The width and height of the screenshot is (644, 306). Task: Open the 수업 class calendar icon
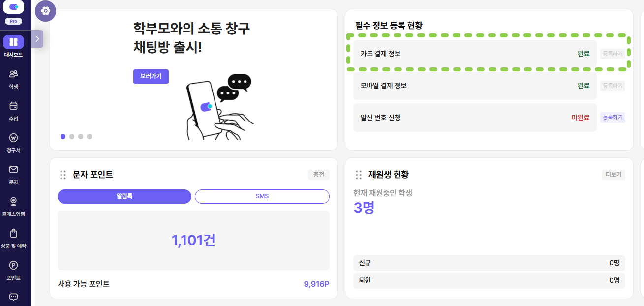(13, 106)
